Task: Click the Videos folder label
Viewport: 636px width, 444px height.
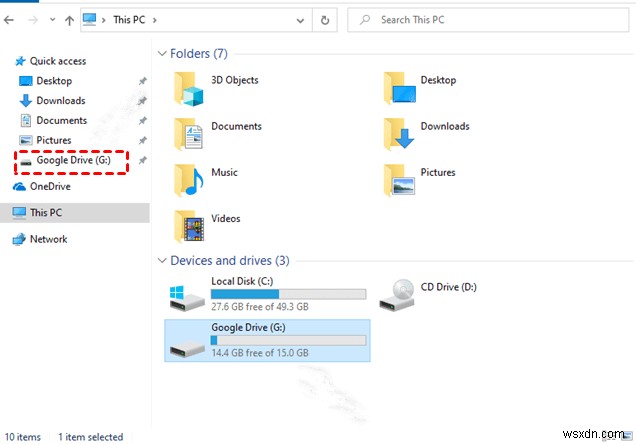Action: click(226, 218)
